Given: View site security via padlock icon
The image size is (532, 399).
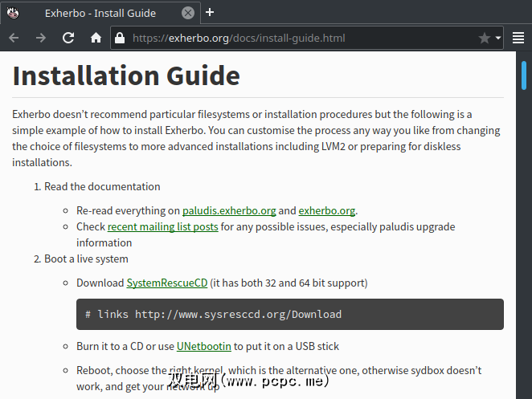Looking at the screenshot, I should click(120, 38).
